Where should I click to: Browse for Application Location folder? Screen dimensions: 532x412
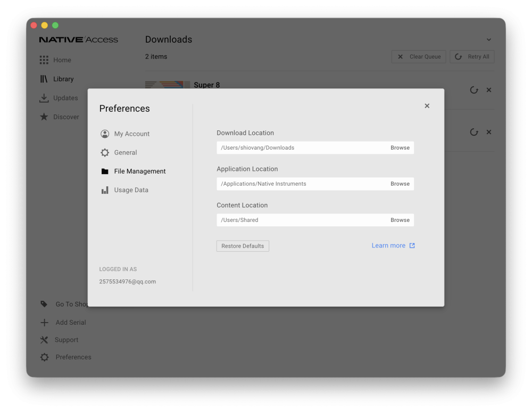coord(400,184)
